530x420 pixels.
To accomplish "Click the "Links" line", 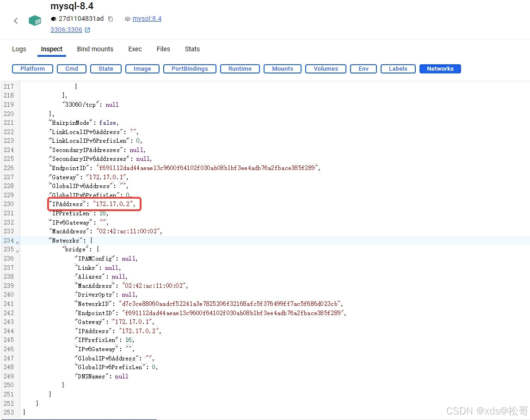I will click(x=98, y=268).
